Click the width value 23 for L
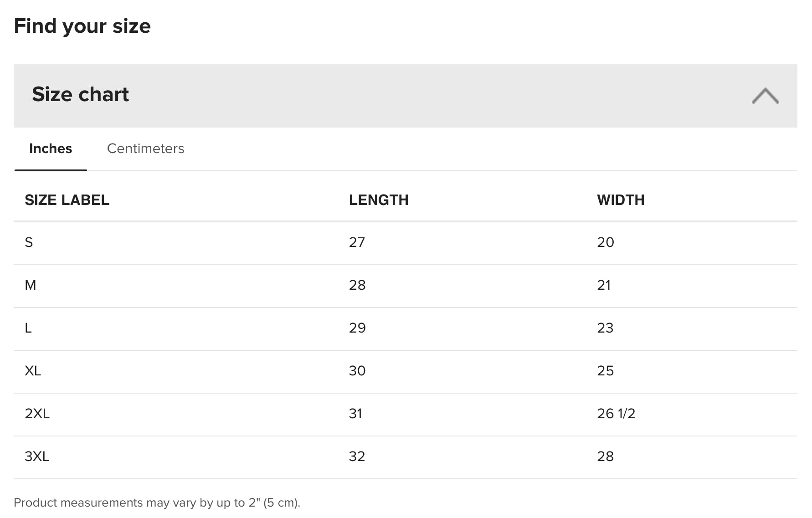The width and height of the screenshot is (812, 518). click(605, 328)
